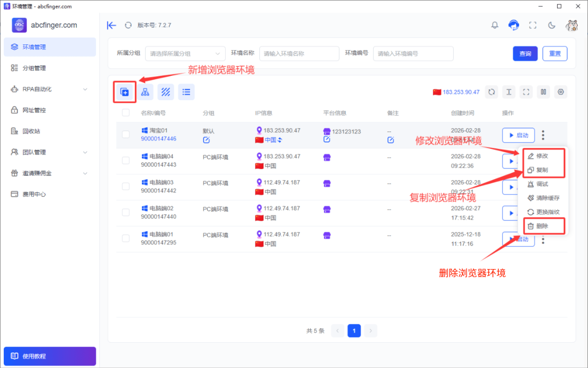Check the 淘宝01 row checkbox
The image size is (588, 368).
(x=126, y=134)
